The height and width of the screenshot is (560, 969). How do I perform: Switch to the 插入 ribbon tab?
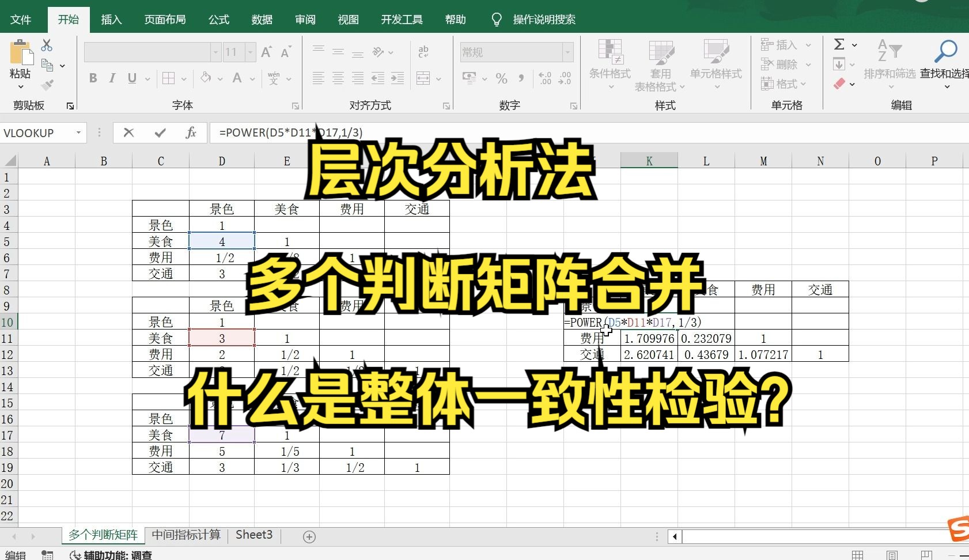pyautogui.click(x=111, y=20)
